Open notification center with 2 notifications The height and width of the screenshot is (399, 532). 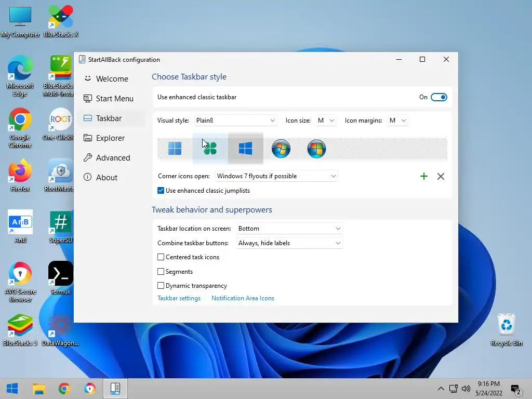coord(516,390)
